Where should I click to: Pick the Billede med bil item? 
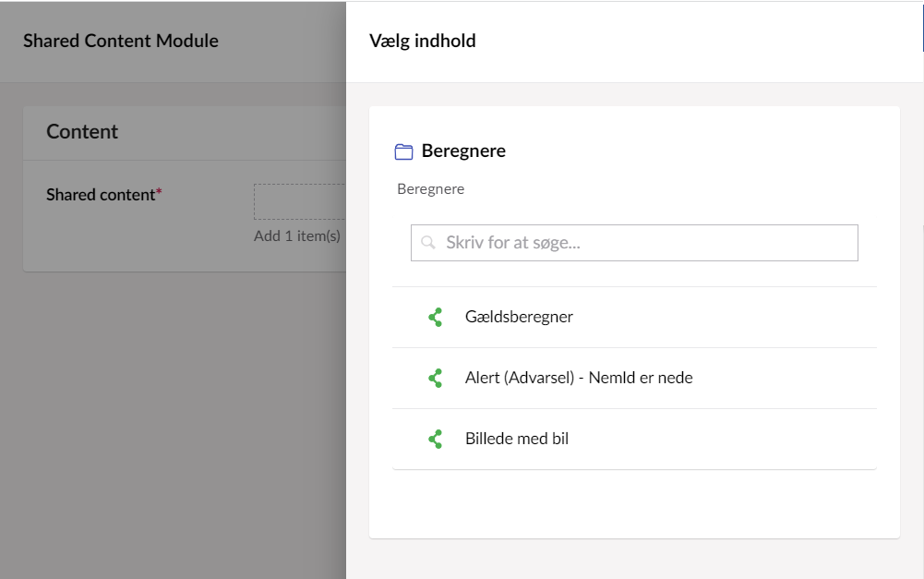coord(517,439)
